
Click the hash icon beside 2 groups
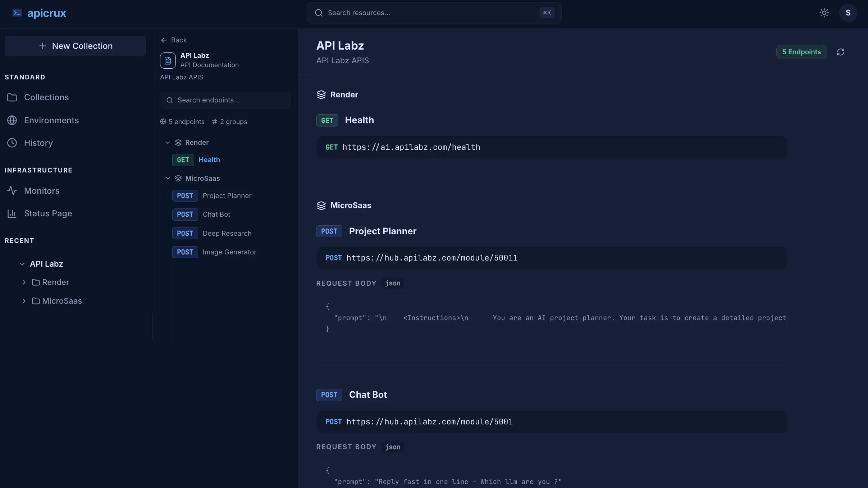coord(215,122)
